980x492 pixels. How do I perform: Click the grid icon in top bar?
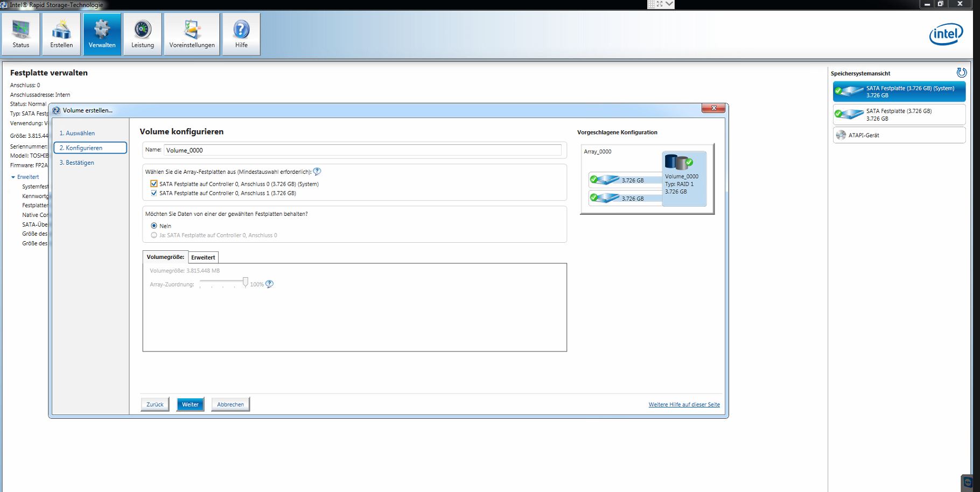[x=651, y=4]
